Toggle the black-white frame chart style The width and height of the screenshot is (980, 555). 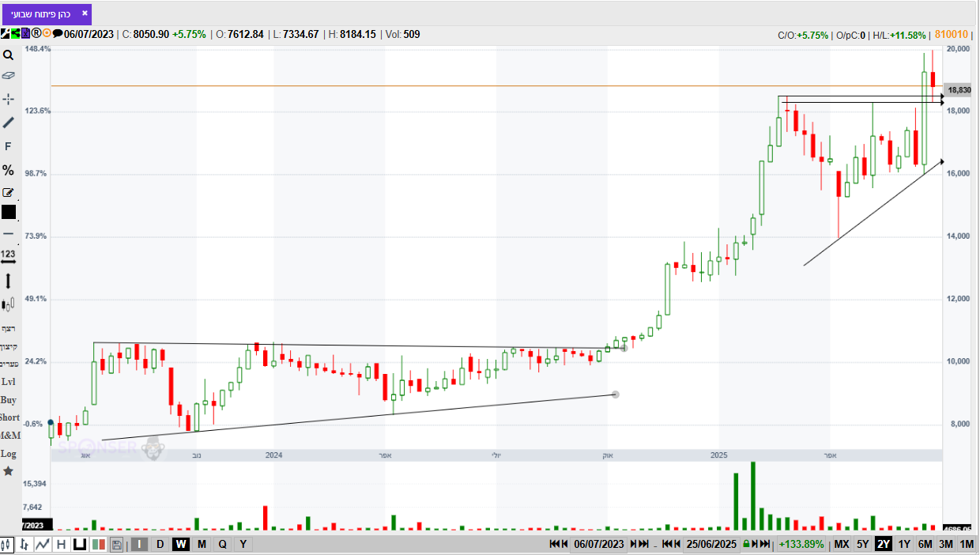[x=80, y=544]
